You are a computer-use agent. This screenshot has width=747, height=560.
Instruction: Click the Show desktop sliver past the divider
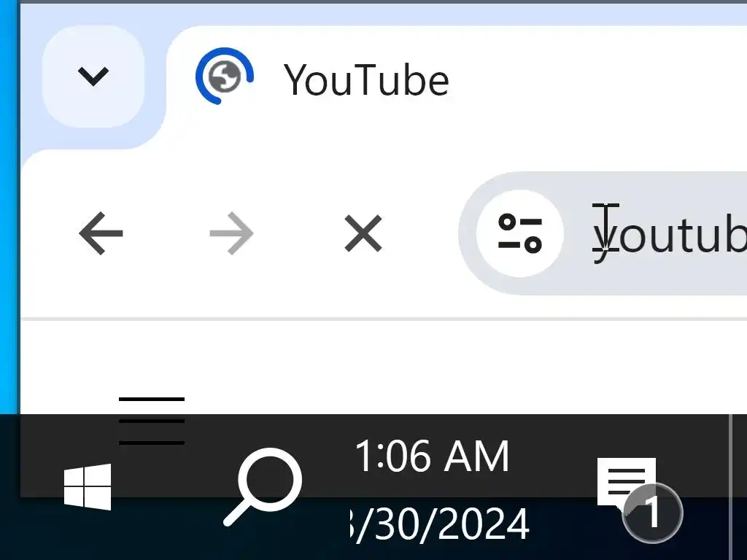click(x=739, y=486)
